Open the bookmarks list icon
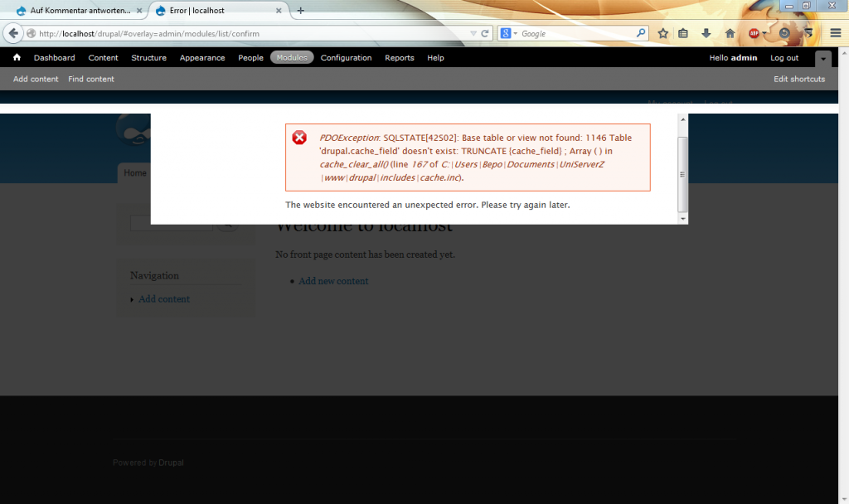Viewport: 849px width, 504px height. [684, 34]
